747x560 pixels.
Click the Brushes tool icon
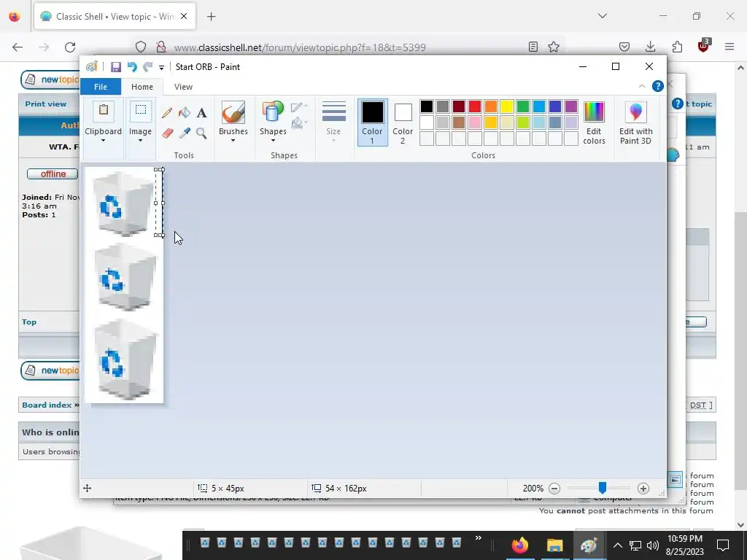pos(233,112)
